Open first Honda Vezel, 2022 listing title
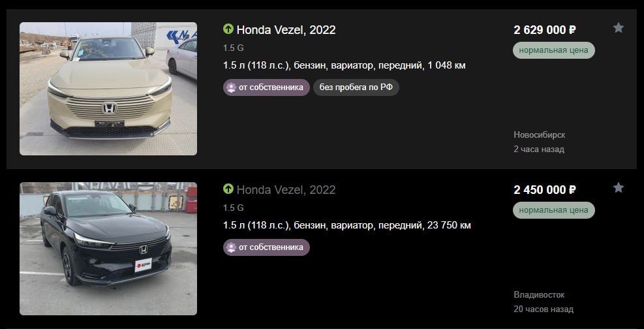644x329 pixels. coord(286,29)
